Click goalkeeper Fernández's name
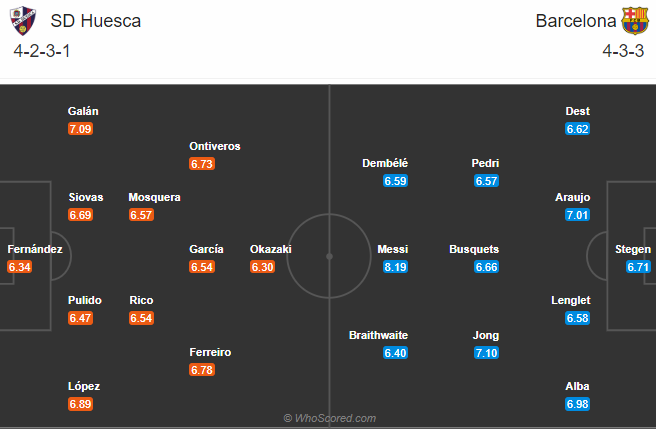Image resolution: width=656 pixels, height=429 pixels. [x=34, y=249]
